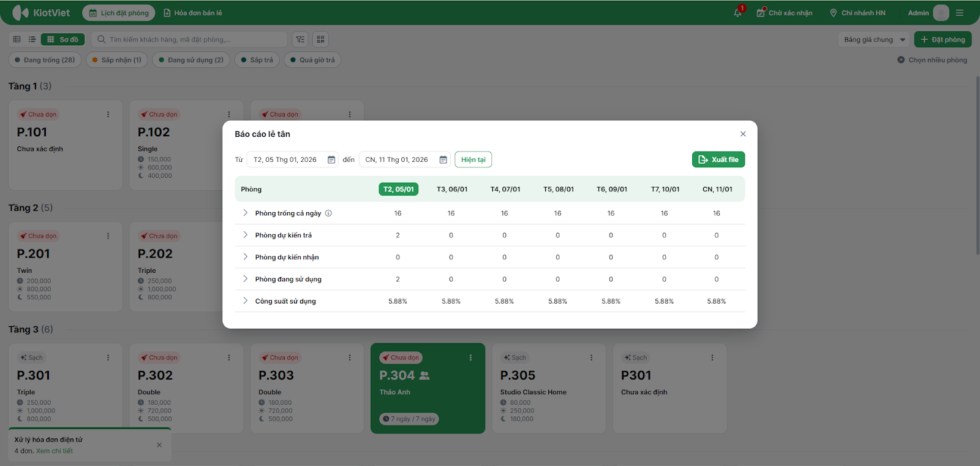
Task: Open the notifications bell
Action: coord(737,13)
